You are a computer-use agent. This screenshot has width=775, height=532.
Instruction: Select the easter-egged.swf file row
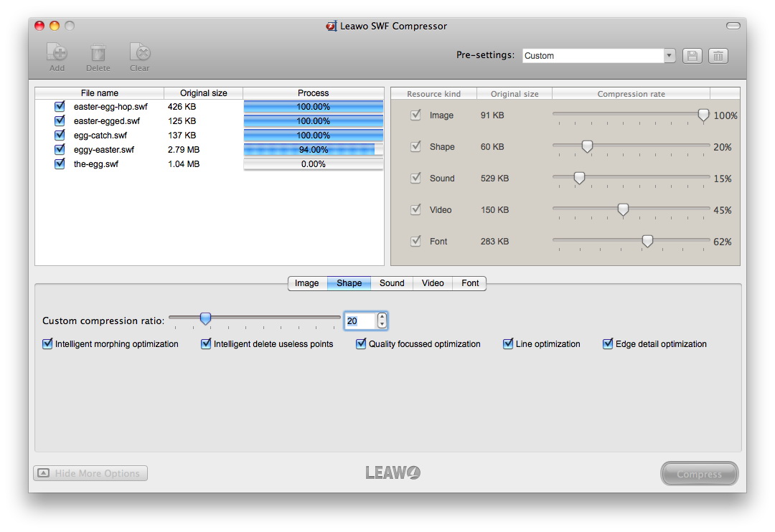[x=210, y=120]
